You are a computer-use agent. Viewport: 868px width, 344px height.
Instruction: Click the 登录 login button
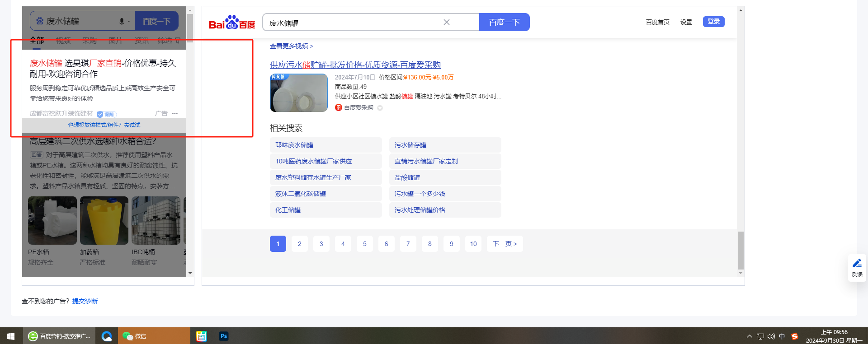[x=714, y=22]
